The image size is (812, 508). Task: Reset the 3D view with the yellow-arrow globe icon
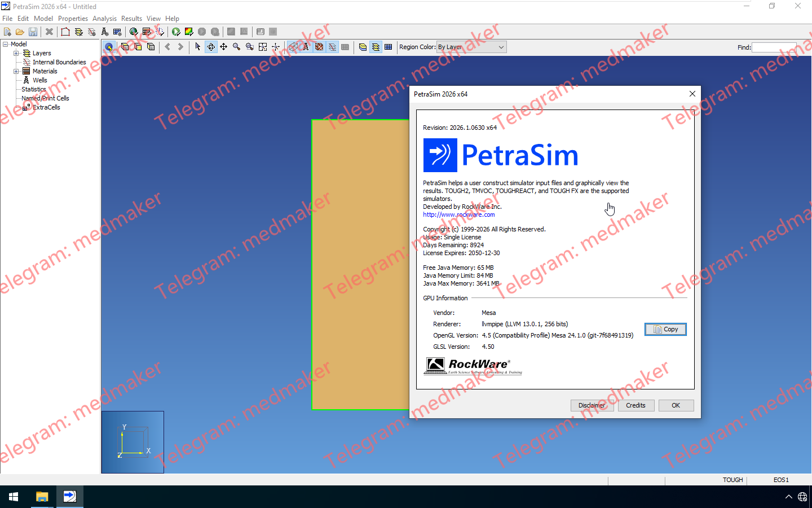(x=109, y=47)
